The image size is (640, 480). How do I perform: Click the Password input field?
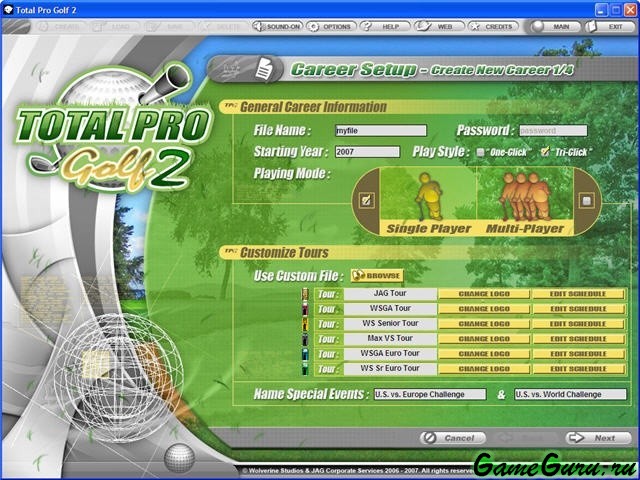(x=553, y=131)
